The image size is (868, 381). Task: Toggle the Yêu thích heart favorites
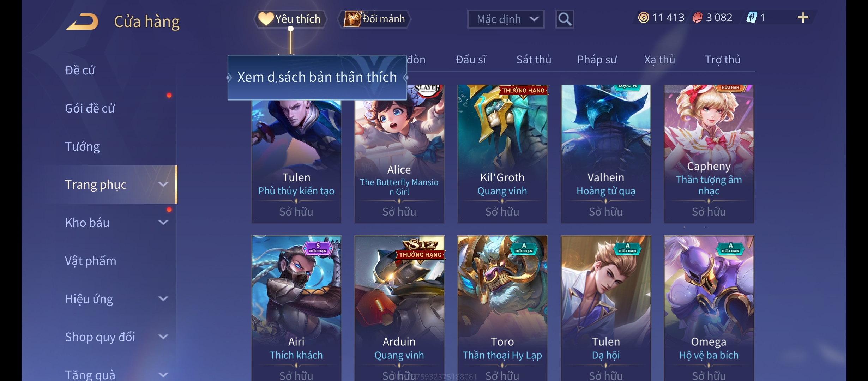coord(266,19)
